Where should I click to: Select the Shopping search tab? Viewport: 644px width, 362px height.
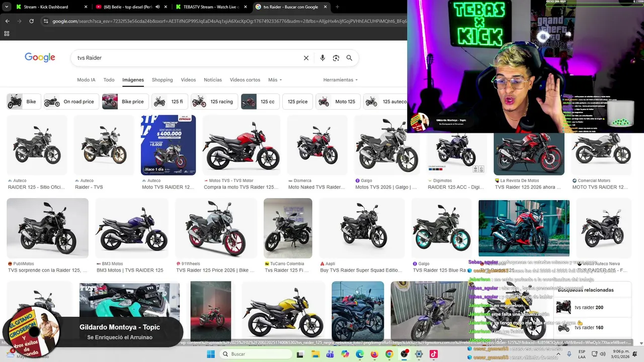pyautogui.click(x=162, y=80)
